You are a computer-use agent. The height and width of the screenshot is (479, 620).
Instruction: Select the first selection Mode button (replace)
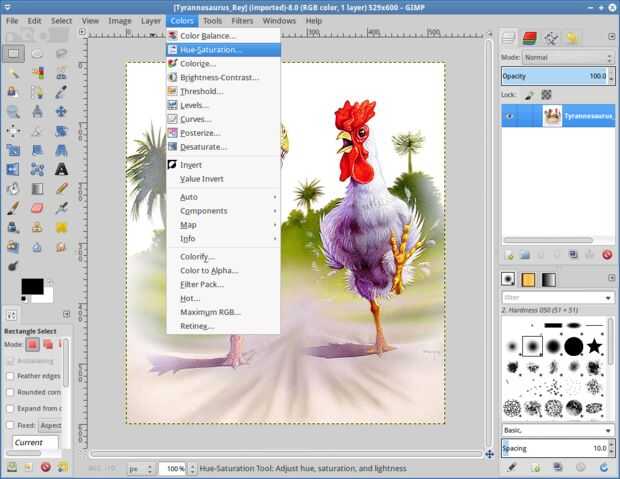pyautogui.click(x=32, y=345)
